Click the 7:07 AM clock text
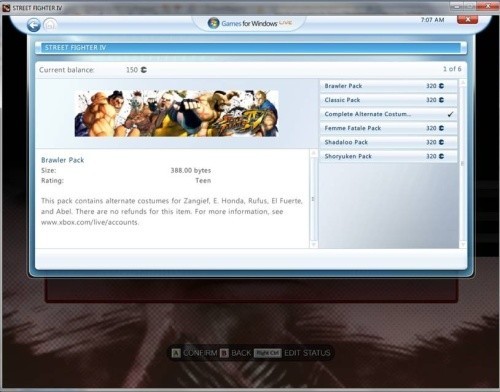Viewport: 500px width, 392px height. pyautogui.click(x=432, y=20)
